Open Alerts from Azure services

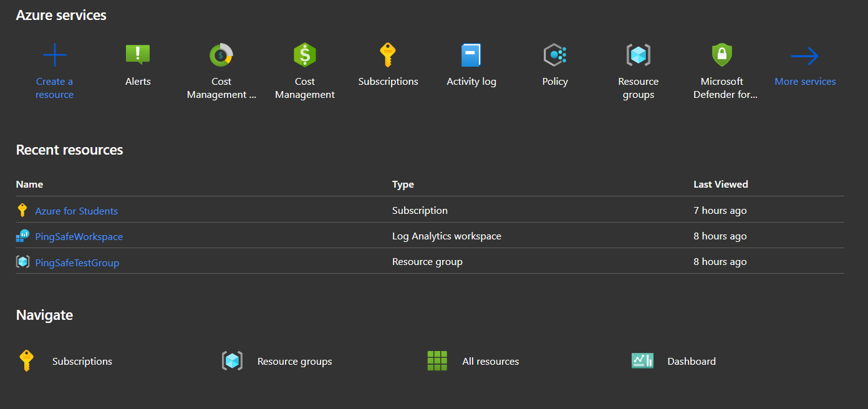(x=138, y=55)
